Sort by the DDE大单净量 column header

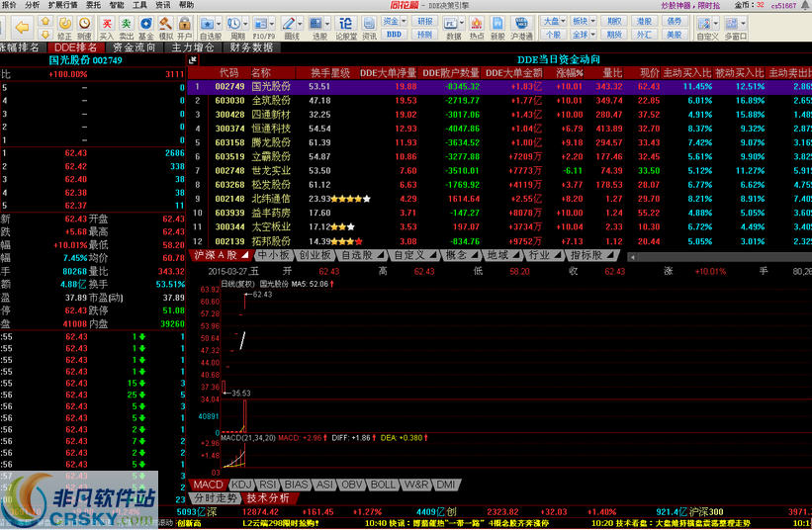tap(388, 73)
